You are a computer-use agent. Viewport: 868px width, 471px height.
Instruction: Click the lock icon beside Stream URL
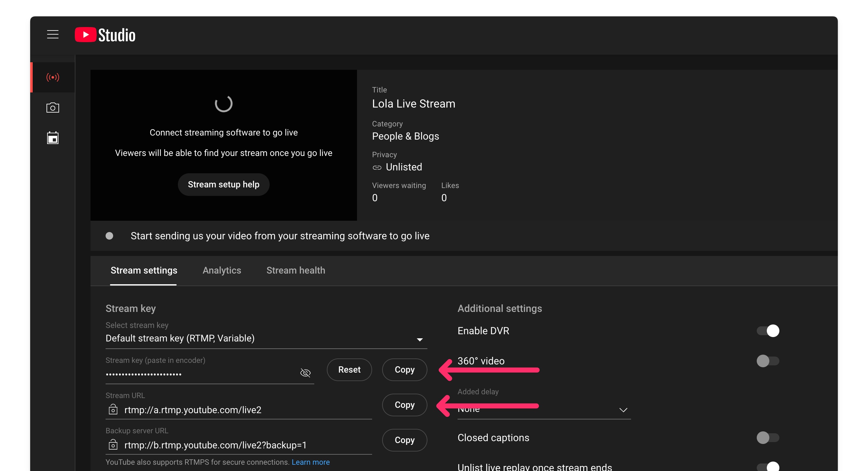pyautogui.click(x=113, y=410)
